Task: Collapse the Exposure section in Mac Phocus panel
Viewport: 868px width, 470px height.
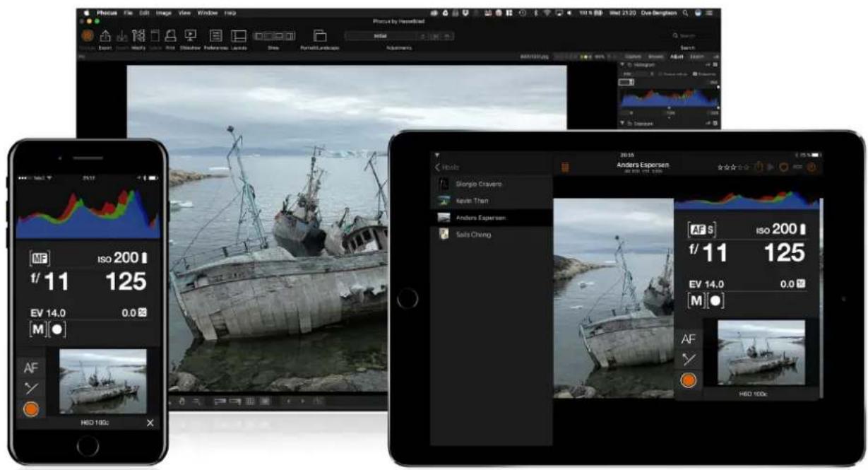Action: [x=622, y=124]
